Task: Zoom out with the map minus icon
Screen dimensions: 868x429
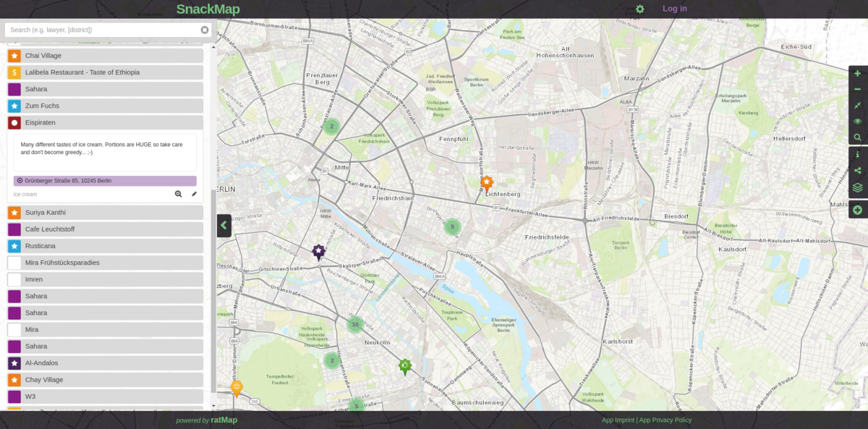Action: tap(857, 89)
